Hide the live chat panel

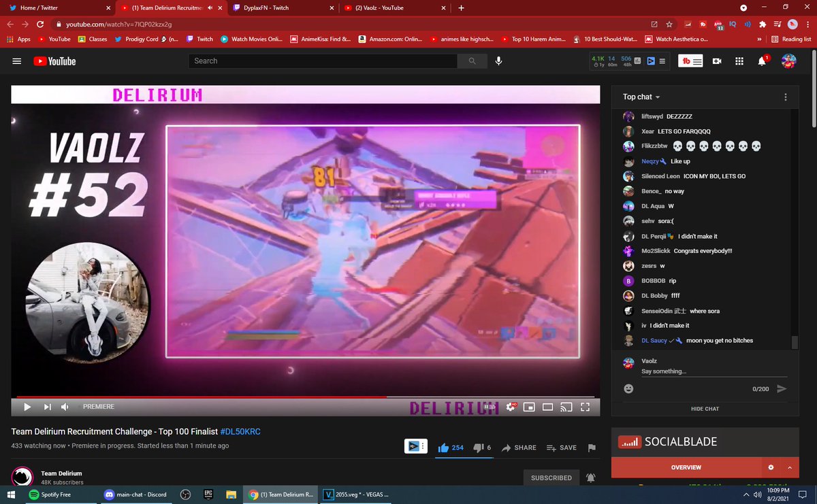pyautogui.click(x=705, y=409)
